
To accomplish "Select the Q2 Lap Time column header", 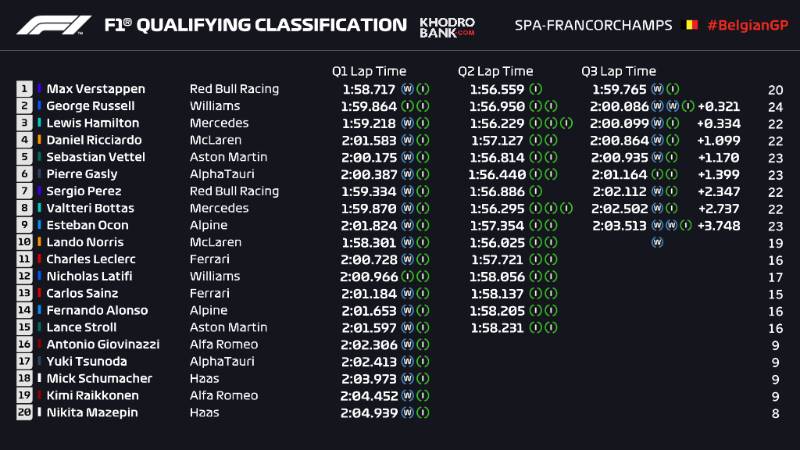I will [495, 71].
